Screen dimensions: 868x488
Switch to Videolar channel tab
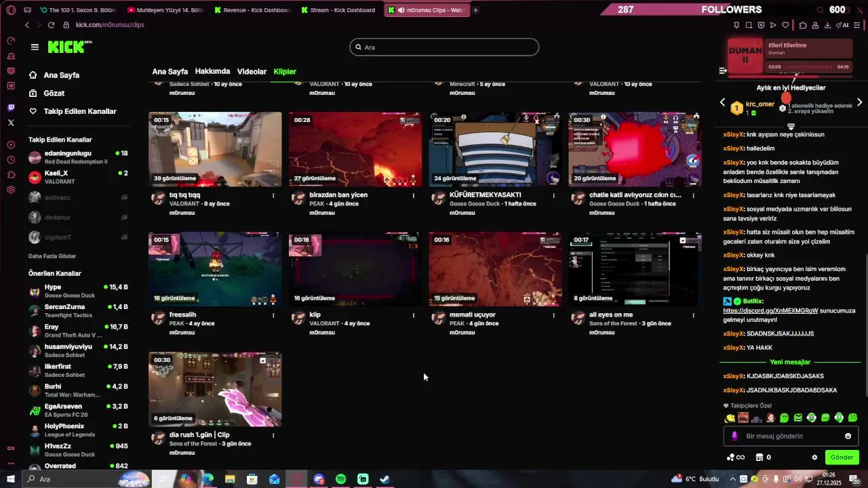(252, 71)
